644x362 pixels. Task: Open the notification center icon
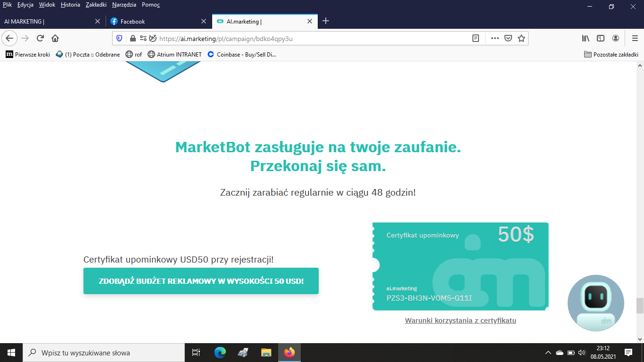pyautogui.click(x=628, y=353)
